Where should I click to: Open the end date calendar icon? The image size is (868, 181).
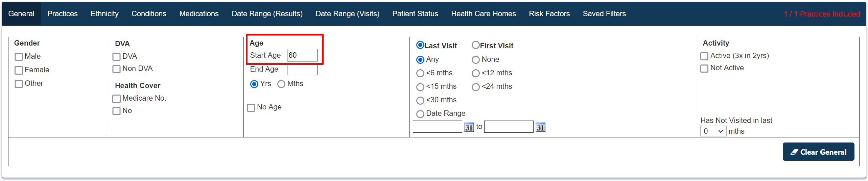[x=540, y=127]
